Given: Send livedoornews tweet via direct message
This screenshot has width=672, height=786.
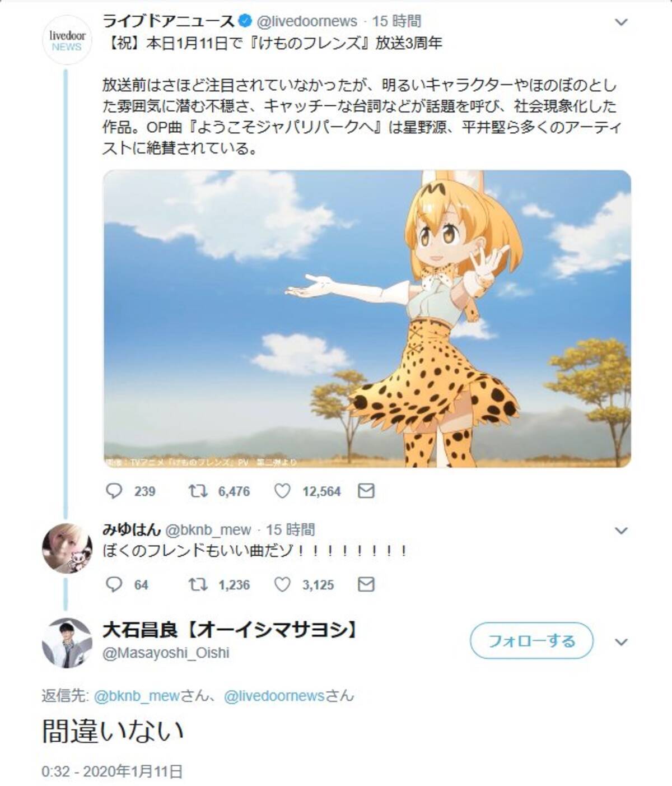Looking at the screenshot, I should (366, 491).
